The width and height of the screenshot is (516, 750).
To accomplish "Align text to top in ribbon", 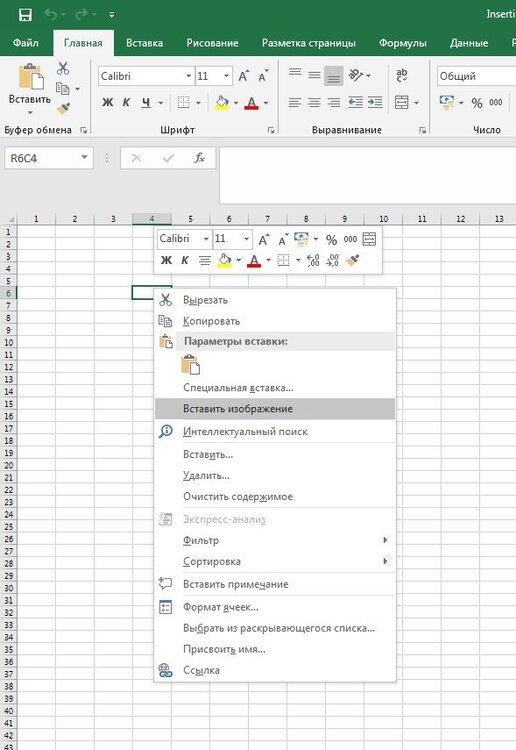I will click(x=295, y=74).
